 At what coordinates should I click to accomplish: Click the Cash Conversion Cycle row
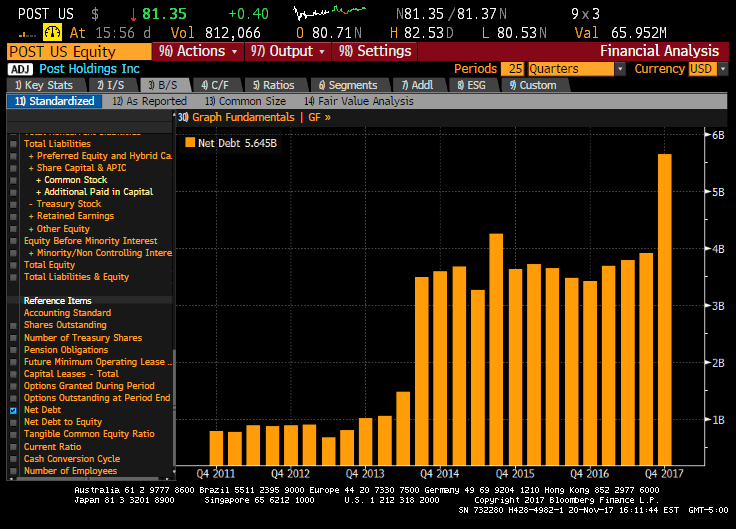(x=72, y=459)
